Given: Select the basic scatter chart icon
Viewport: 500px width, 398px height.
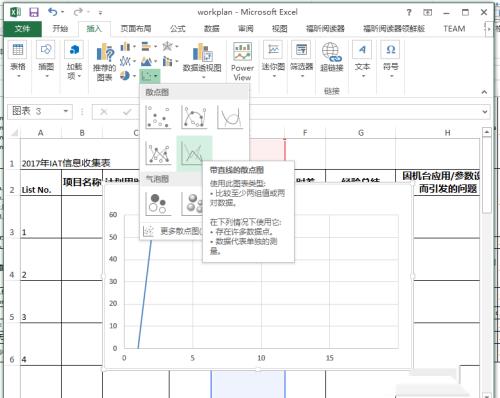Looking at the screenshot, I should coord(158,117).
